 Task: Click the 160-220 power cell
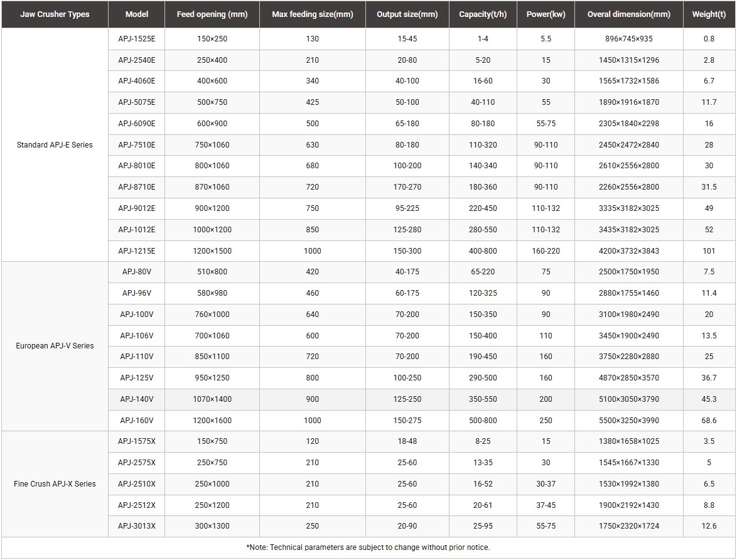point(546,251)
